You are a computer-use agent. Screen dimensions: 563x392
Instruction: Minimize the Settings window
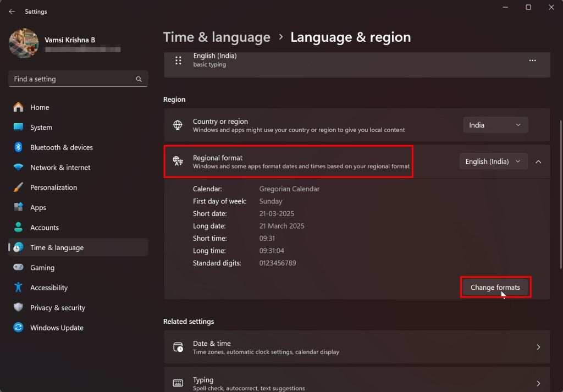pos(506,8)
